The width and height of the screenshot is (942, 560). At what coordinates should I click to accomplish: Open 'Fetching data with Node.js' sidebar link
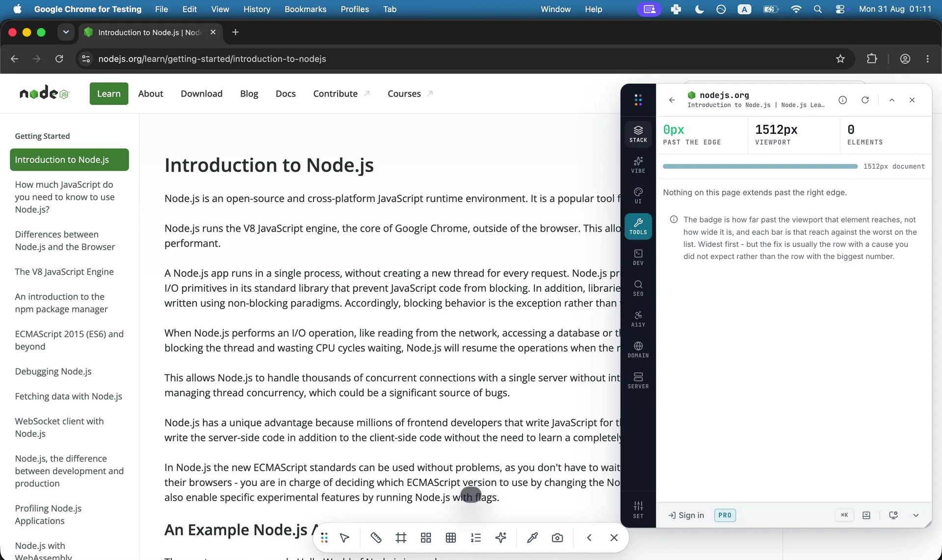point(69,396)
